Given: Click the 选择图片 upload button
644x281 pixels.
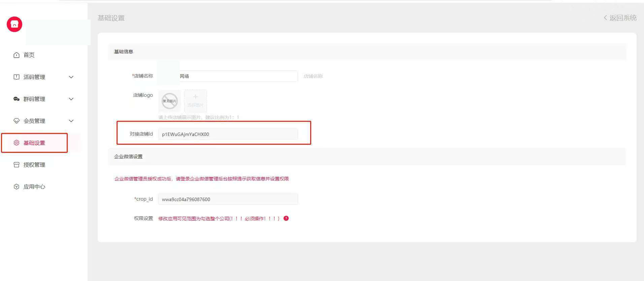Looking at the screenshot, I should (195, 101).
